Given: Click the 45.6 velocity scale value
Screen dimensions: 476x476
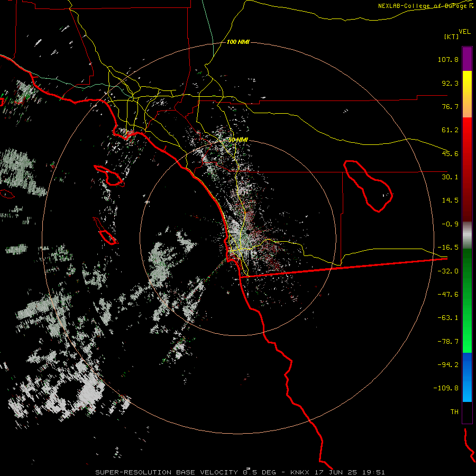Looking at the screenshot, I should (450, 153).
